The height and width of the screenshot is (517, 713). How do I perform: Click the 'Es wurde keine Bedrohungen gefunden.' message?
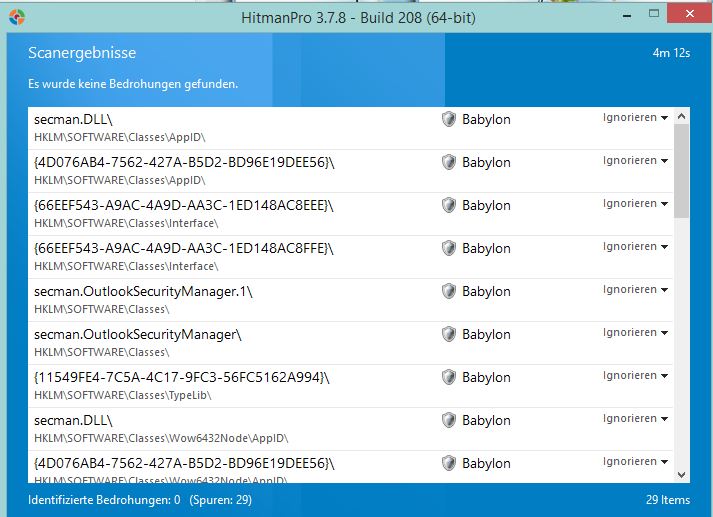click(133, 84)
